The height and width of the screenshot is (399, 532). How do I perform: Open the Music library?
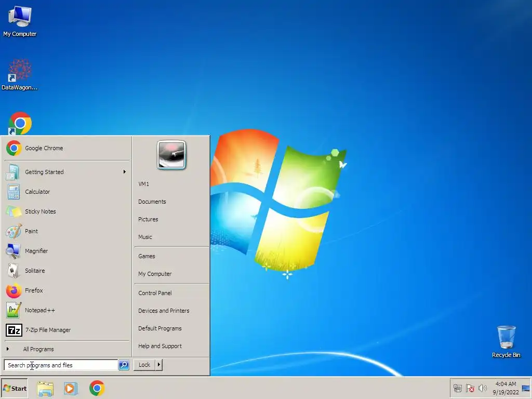coord(171,237)
